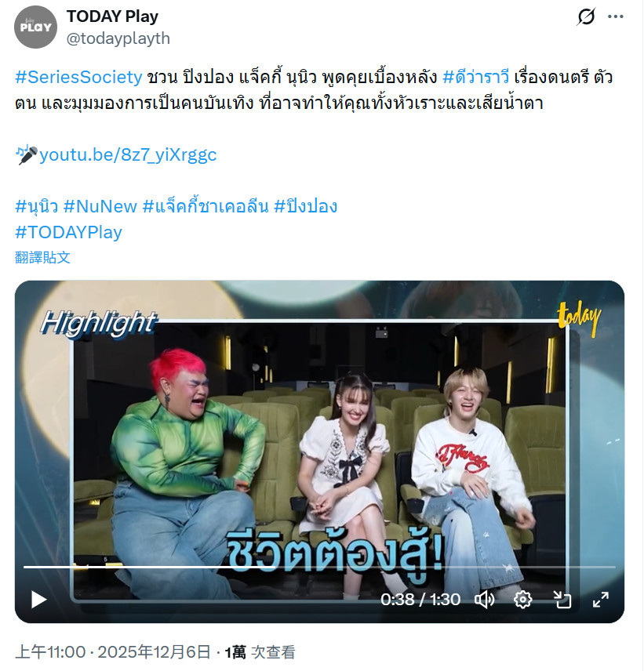
Task: Open the #ปิงปอง hashtag
Action: click(305, 206)
